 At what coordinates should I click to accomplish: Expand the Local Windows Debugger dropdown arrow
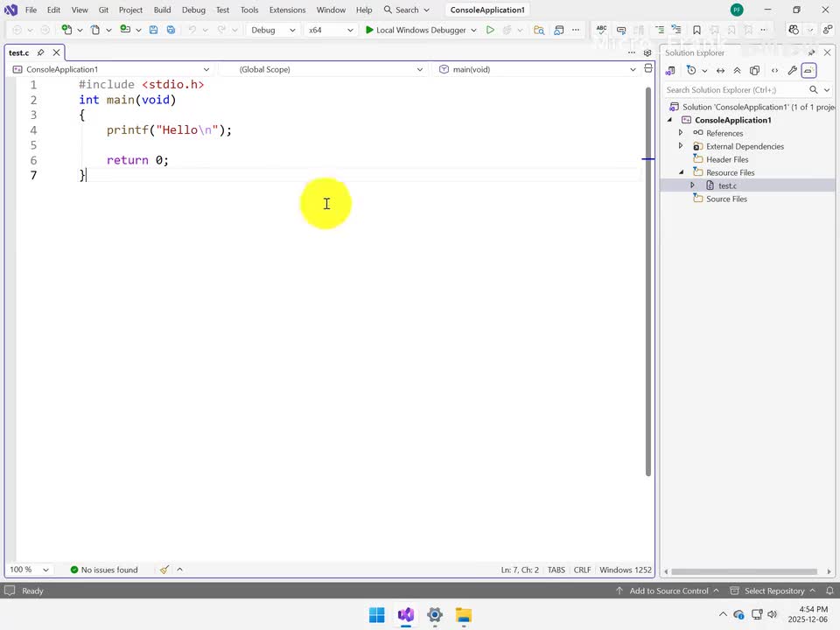click(473, 30)
